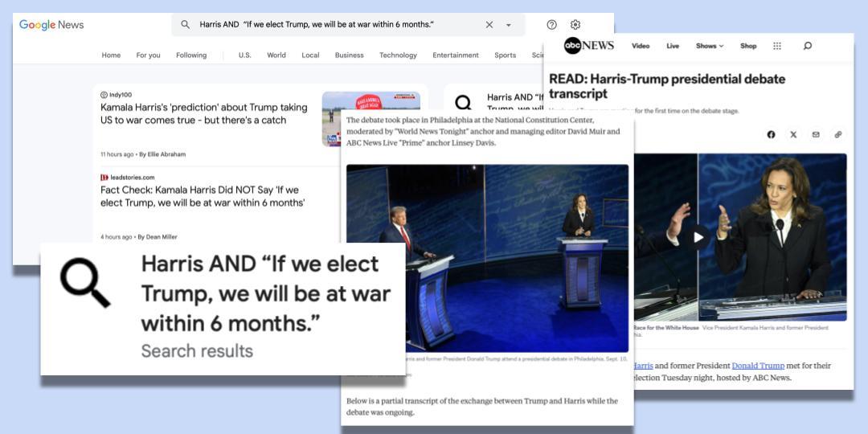Screen dimensions: 868x434
Task: Open Google News help icon
Action: [552, 25]
